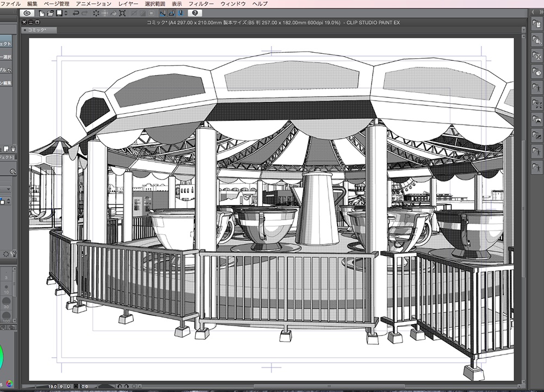Image resolution: width=544 pixels, height=392 pixels.
Task: Toggle Snap to grid icon
Action: click(180, 13)
